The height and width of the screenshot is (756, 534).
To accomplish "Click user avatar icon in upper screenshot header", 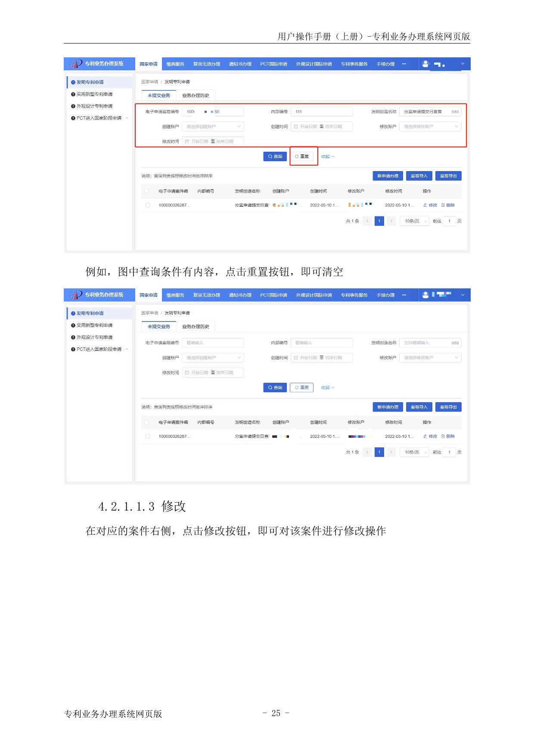I will (425, 64).
